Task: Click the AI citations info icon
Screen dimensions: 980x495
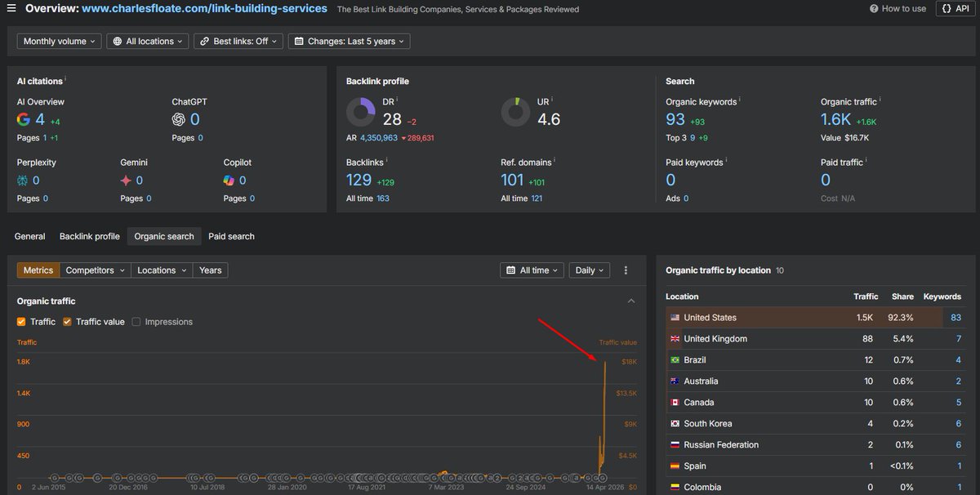Action: pyautogui.click(x=65, y=79)
